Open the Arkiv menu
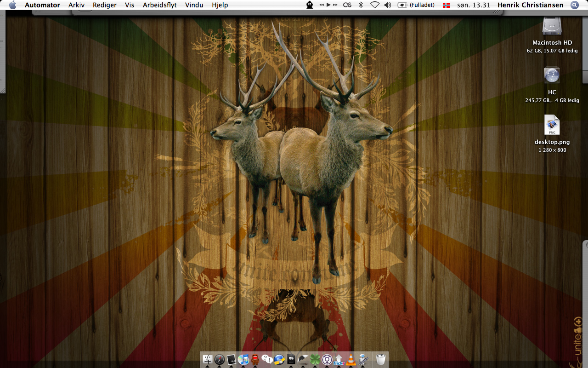Image resolution: width=588 pixels, height=368 pixels. coord(76,5)
